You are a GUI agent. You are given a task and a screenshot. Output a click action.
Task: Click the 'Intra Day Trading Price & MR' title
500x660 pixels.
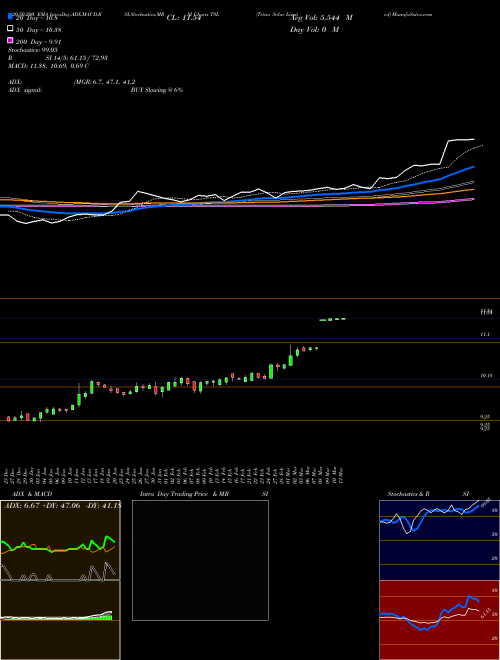[184, 494]
